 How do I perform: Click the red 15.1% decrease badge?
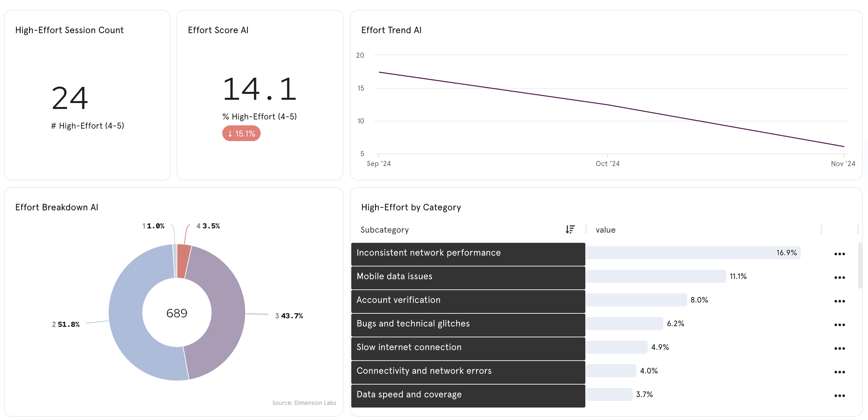[x=241, y=133]
